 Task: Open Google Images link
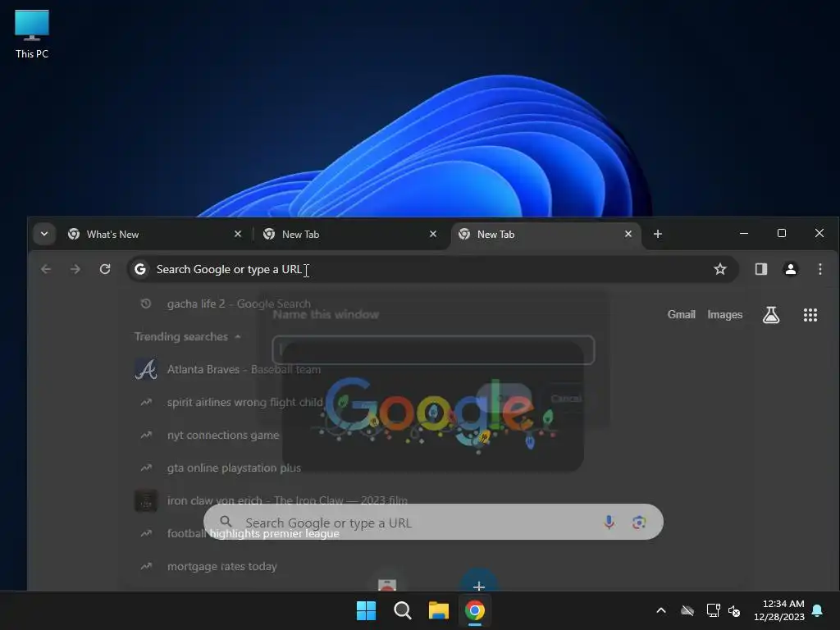pyautogui.click(x=724, y=314)
